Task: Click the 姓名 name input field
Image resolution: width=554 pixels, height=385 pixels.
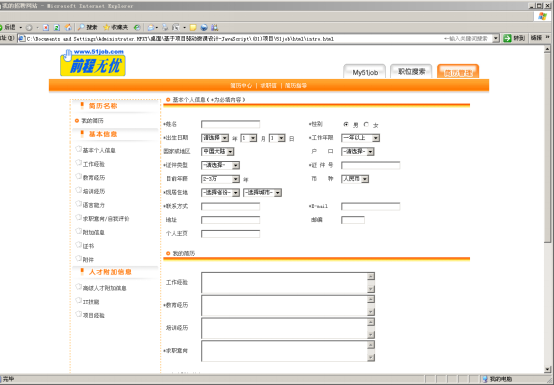Action: click(230, 124)
